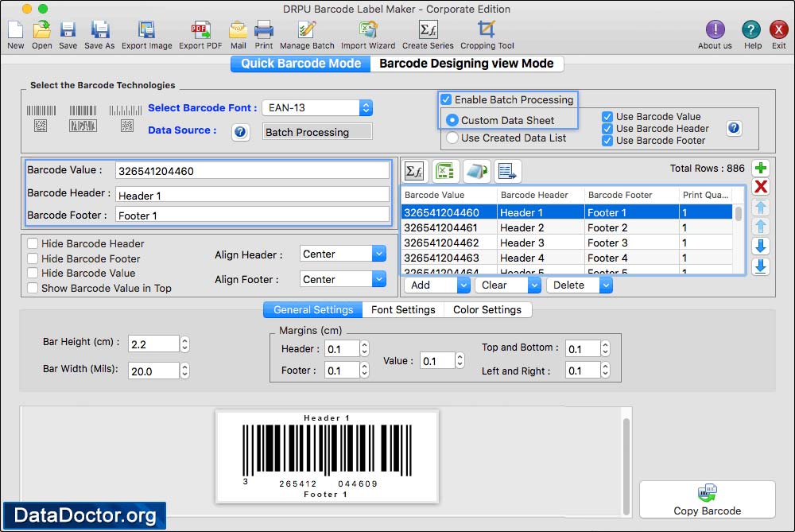Screen dimensions: 795x532
Task: Uncheck Enable Batch Processing
Action: (446, 99)
